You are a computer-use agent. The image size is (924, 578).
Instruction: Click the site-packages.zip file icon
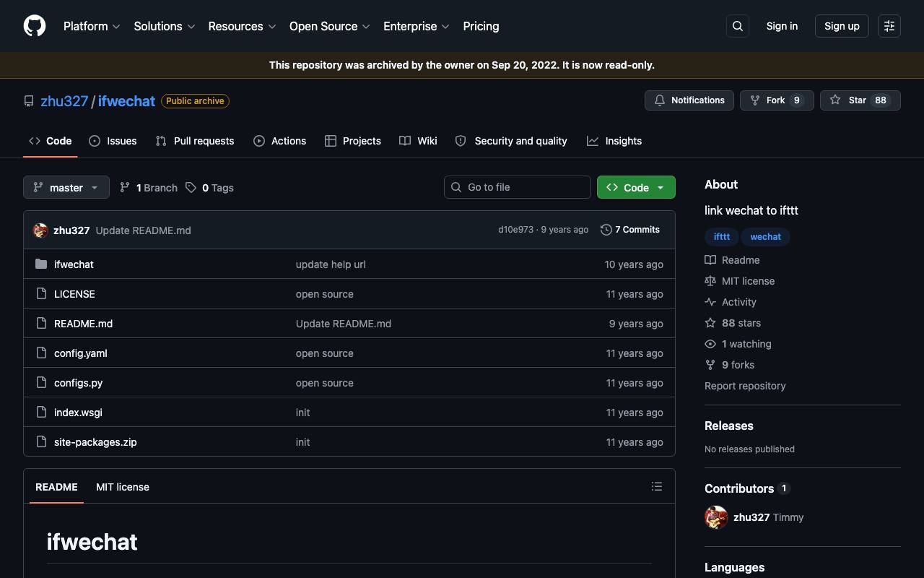click(x=41, y=442)
